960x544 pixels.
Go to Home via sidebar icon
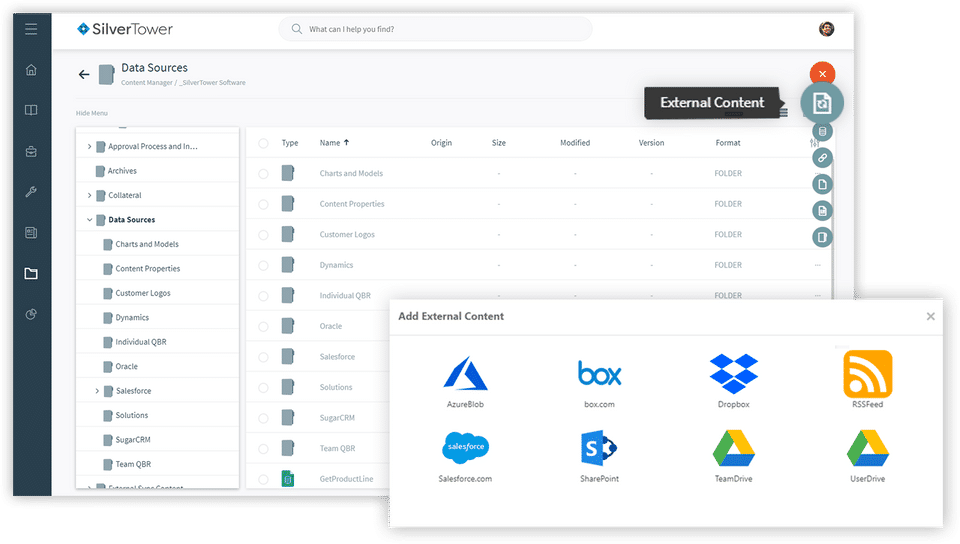coord(31,70)
